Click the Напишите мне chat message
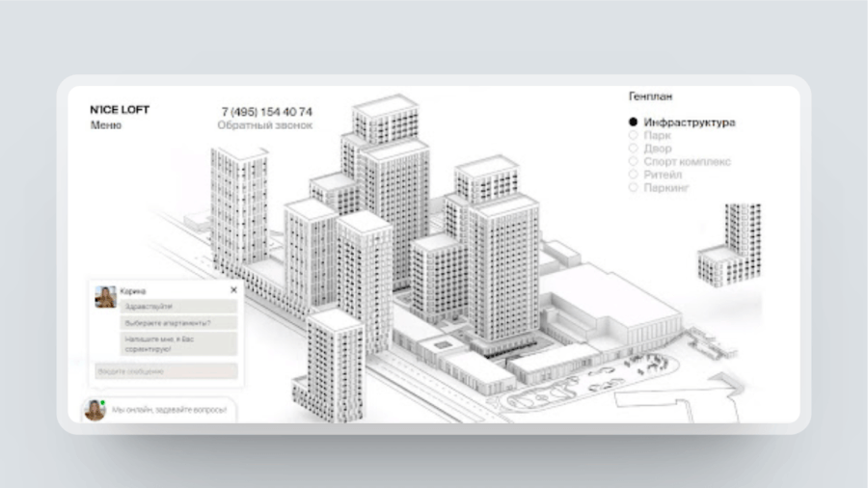 click(x=178, y=343)
